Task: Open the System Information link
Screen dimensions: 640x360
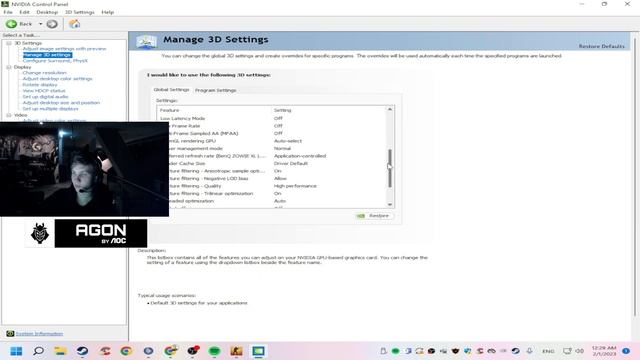Action: point(39,333)
